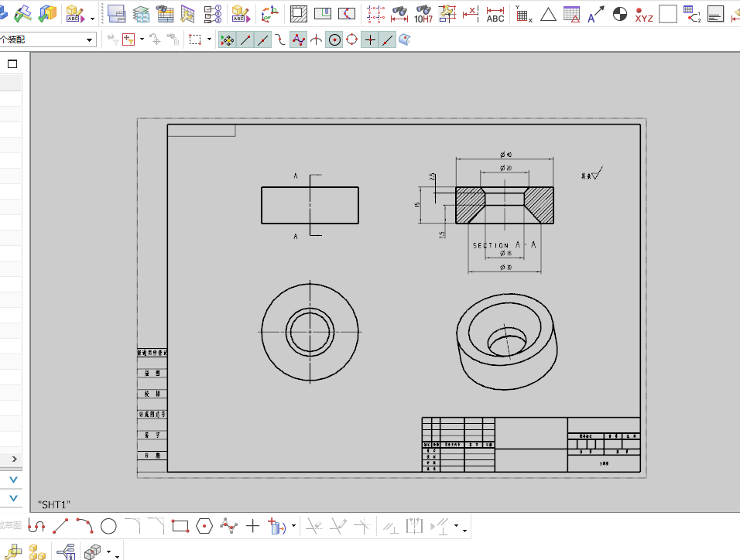Image resolution: width=740 pixels, height=560 pixels.
Task: Select the SECTION A - A label
Action: (x=504, y=245)
